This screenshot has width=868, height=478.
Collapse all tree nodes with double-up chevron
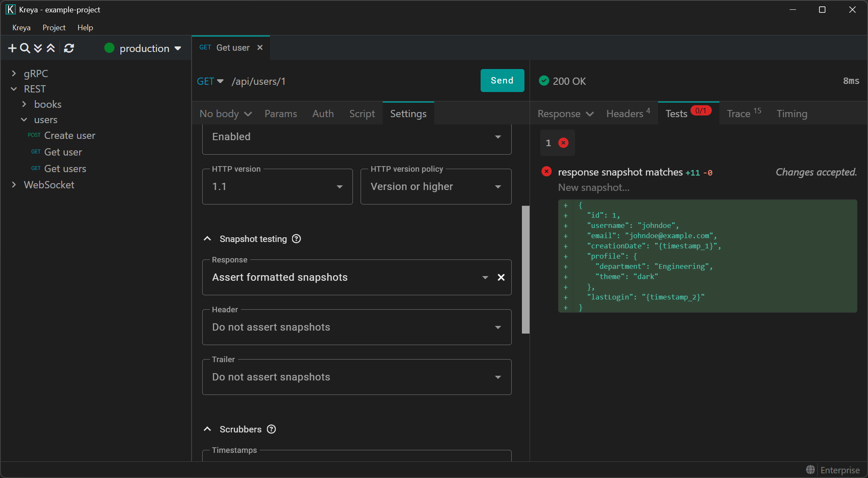[x=51, y=48]
